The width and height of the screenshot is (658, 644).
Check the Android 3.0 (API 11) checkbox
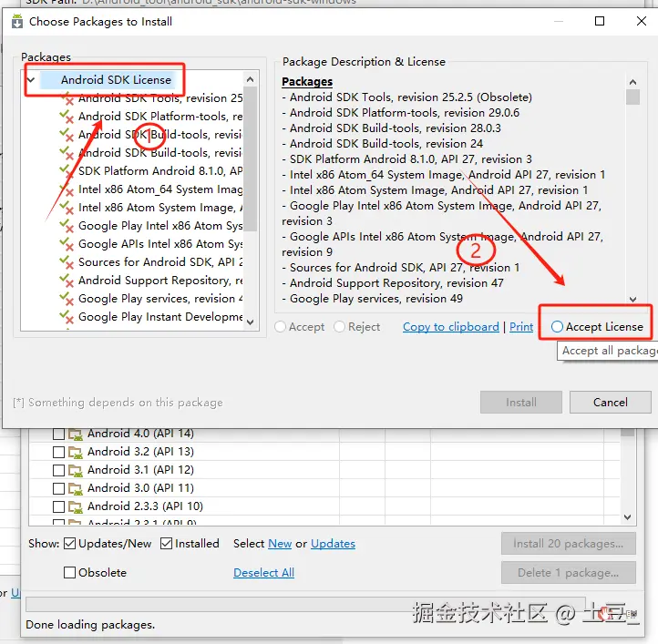[x=58, y=488]
